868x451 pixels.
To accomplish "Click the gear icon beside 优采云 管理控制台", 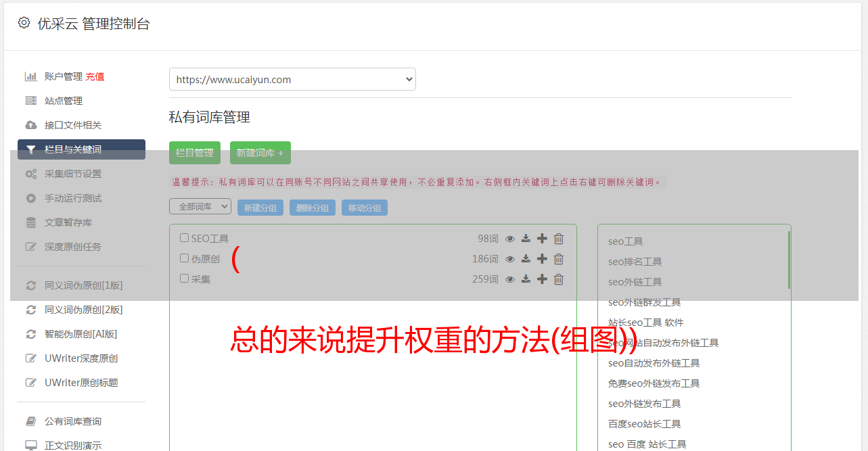I will click(24, 23).
